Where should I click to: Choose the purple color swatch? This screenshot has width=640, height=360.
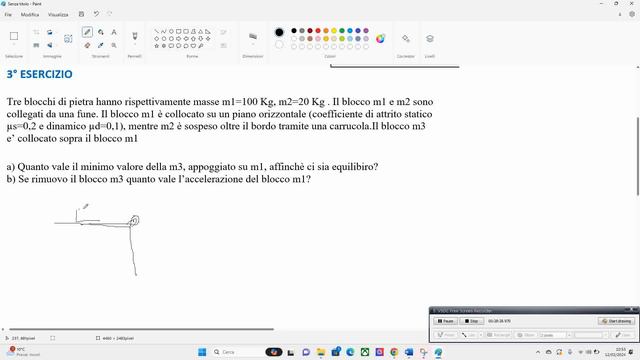click(366, 31)
